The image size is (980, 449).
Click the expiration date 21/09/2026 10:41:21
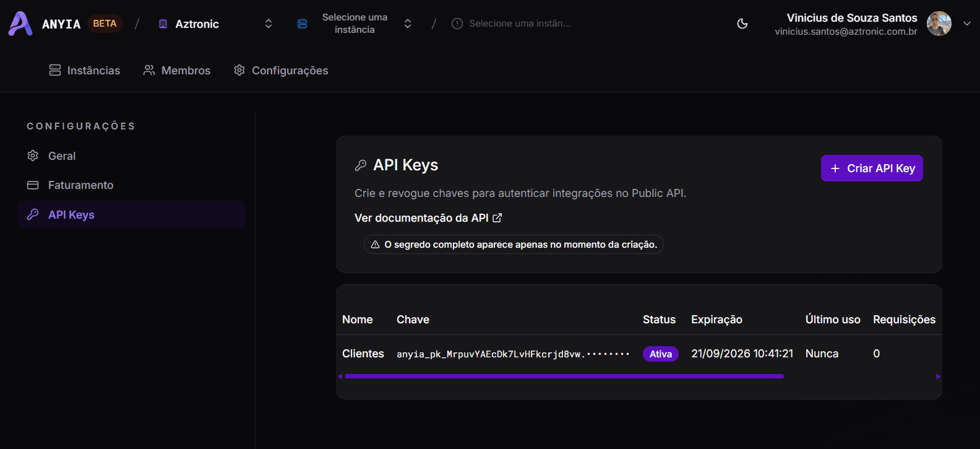click(742, 354)
